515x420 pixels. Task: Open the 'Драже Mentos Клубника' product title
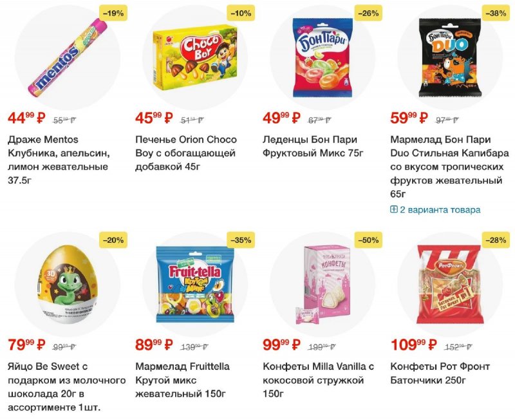(x=59, y=160)
